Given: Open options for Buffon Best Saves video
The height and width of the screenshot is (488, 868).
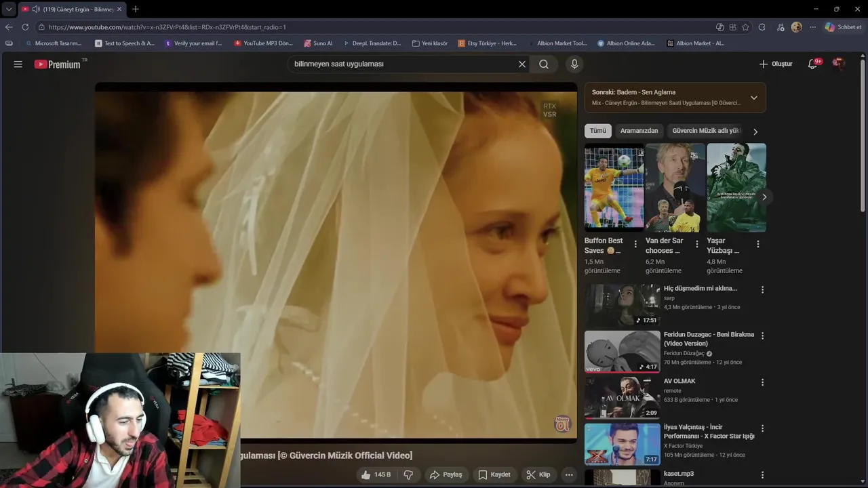Looking at the screenshot, I should tap(635, 244).
